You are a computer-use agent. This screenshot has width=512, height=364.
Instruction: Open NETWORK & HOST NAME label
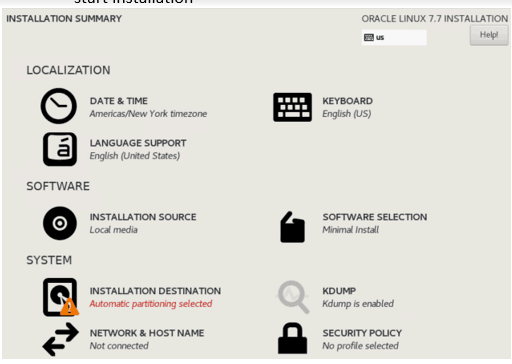click(147, 333)
